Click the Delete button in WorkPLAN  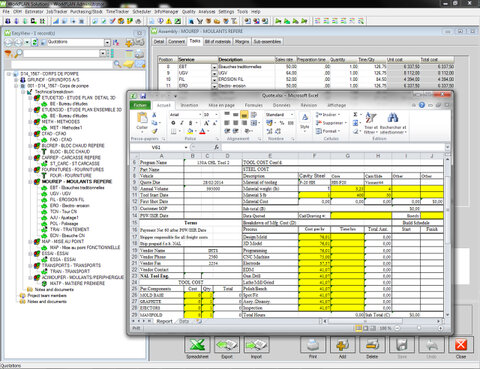372,345
